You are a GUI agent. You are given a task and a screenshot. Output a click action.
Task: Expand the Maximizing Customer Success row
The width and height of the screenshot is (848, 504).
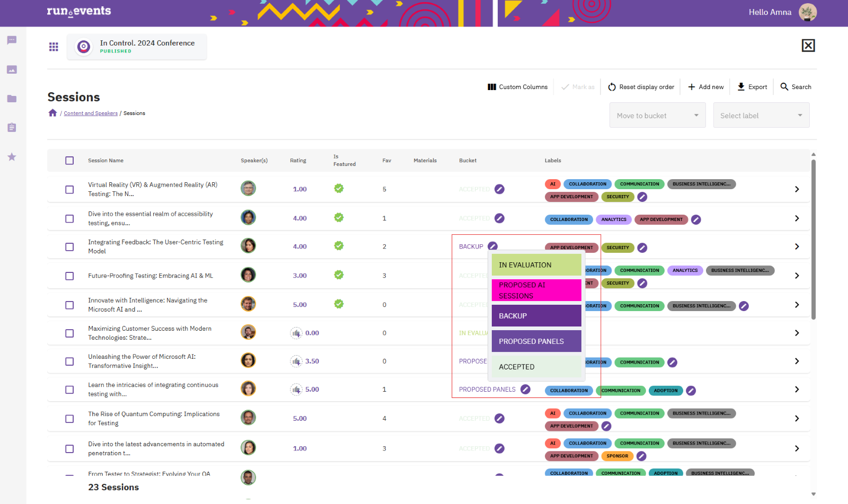pyautogui.click(x=797, y=333)
